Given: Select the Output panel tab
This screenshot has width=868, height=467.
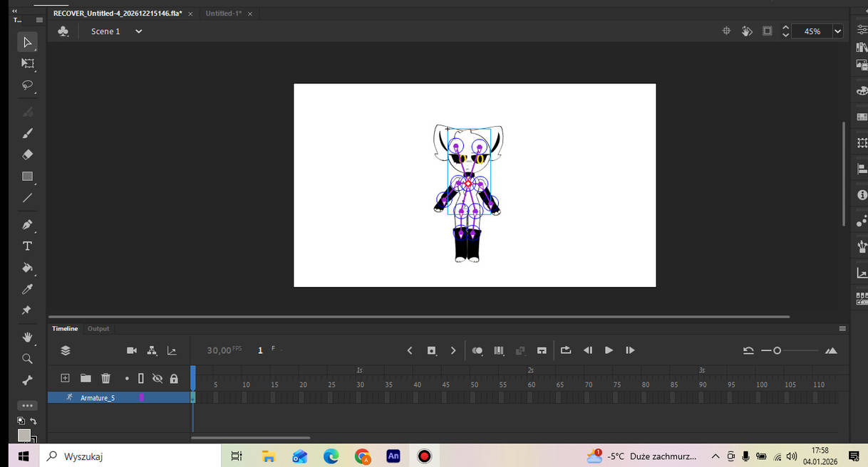Looking at the screenshot, I should click(x=98, y=329).
